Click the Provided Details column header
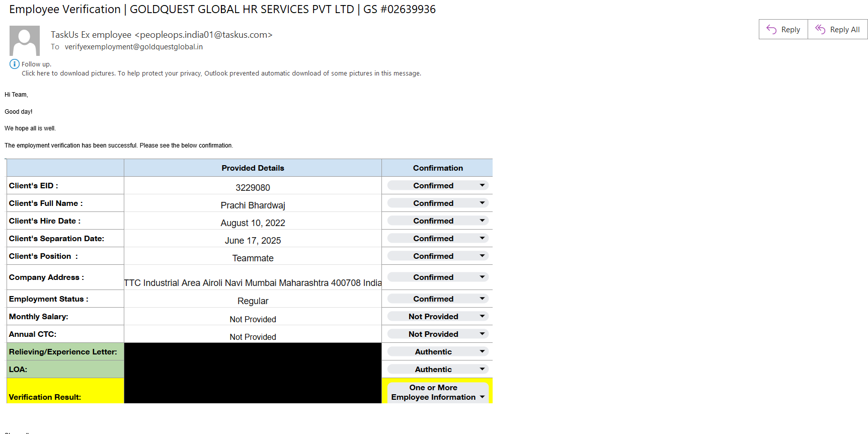This screenshot has height=434, width=868. click(x=253, y=168)
